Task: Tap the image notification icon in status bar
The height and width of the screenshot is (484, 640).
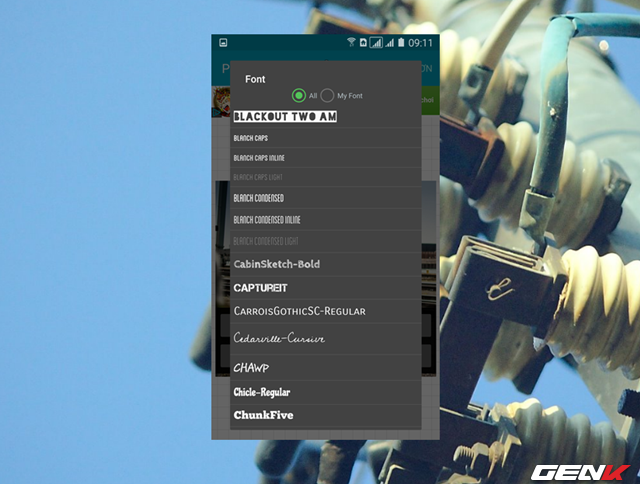Action: (224, 43)
